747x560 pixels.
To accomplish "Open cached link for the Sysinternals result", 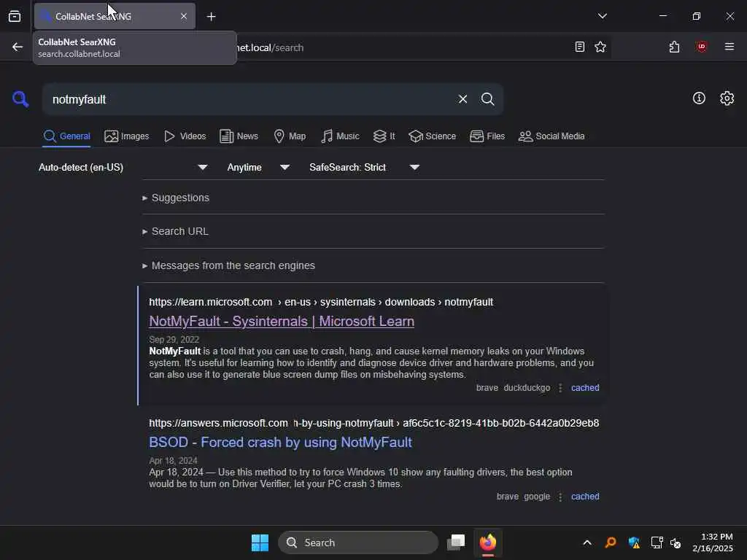I will tap(585, 388).
